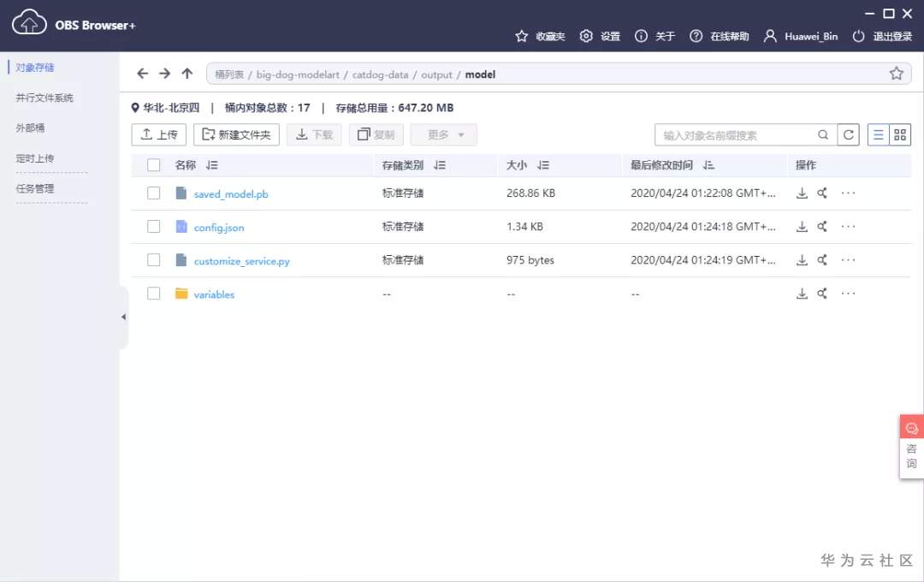Go up one folder level
The image size is (924, 582).
187,74
